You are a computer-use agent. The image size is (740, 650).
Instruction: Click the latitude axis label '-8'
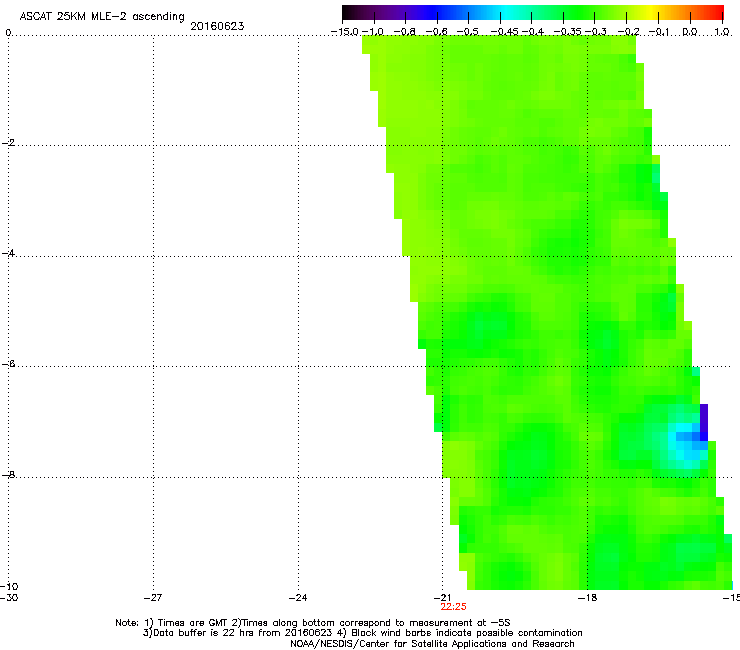tap(8, 475)
